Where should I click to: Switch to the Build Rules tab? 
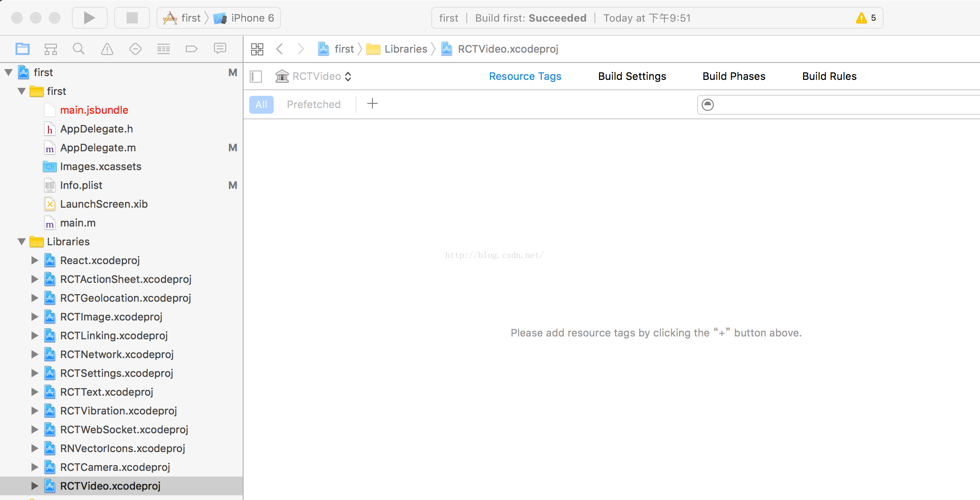(x=830, y=76)
